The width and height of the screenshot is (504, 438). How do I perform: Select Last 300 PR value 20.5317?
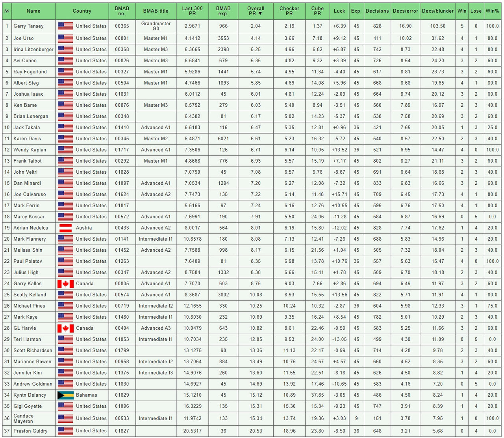click(192, 431)
